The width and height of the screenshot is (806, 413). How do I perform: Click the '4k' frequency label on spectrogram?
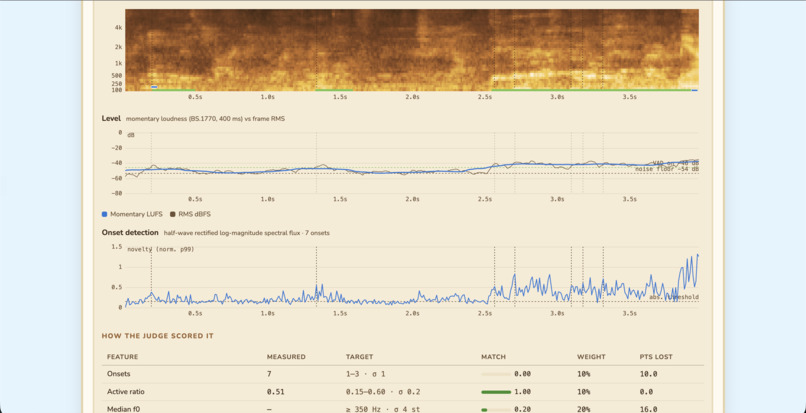click(118, 27)
